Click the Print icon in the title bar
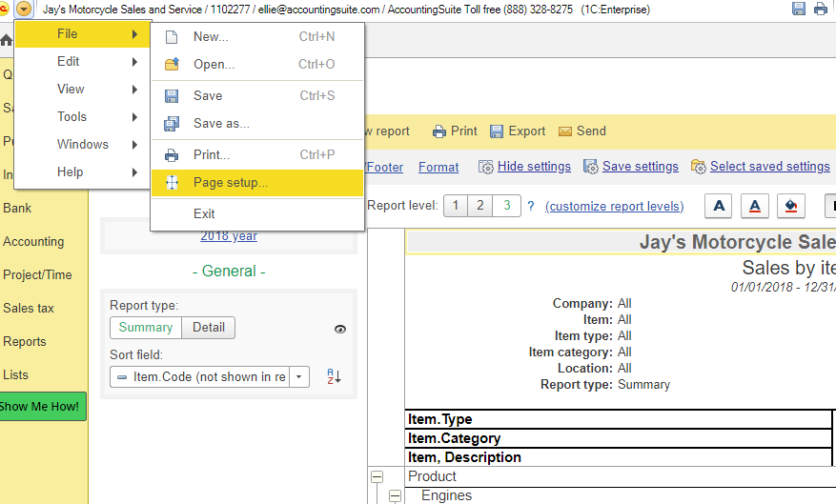Viewport: 836px width, 504px height. (x=821, y=9)
